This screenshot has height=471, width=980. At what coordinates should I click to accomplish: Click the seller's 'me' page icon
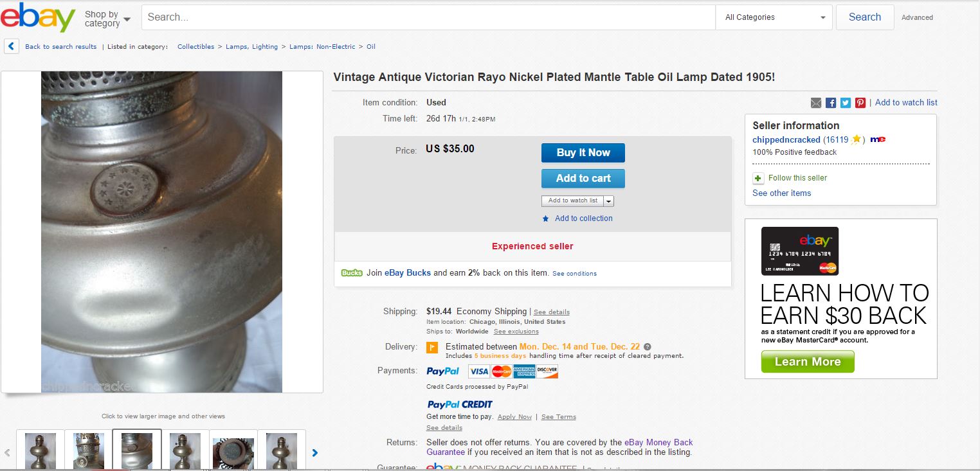tap(878, 139)
